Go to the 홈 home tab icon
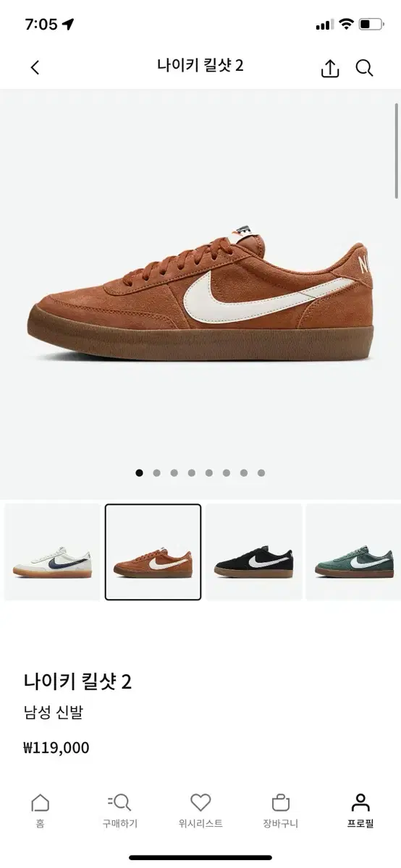Screen dimensions: 401x868 pos(41,803)
